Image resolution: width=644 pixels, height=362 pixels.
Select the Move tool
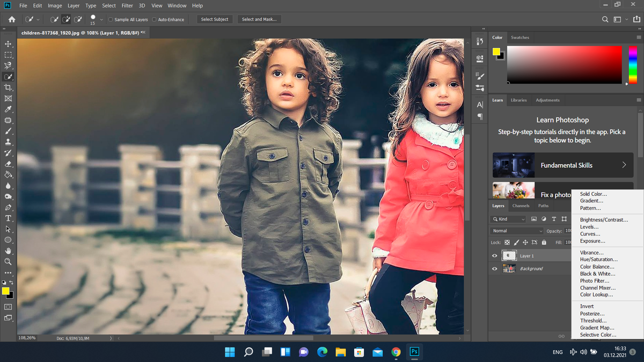(8, 44)
